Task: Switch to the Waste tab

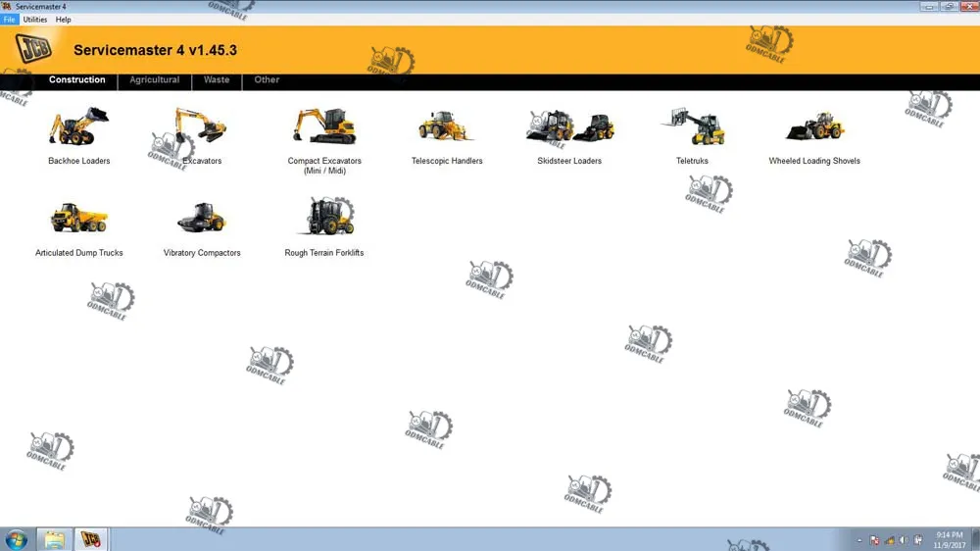Action: click(217, 80)
